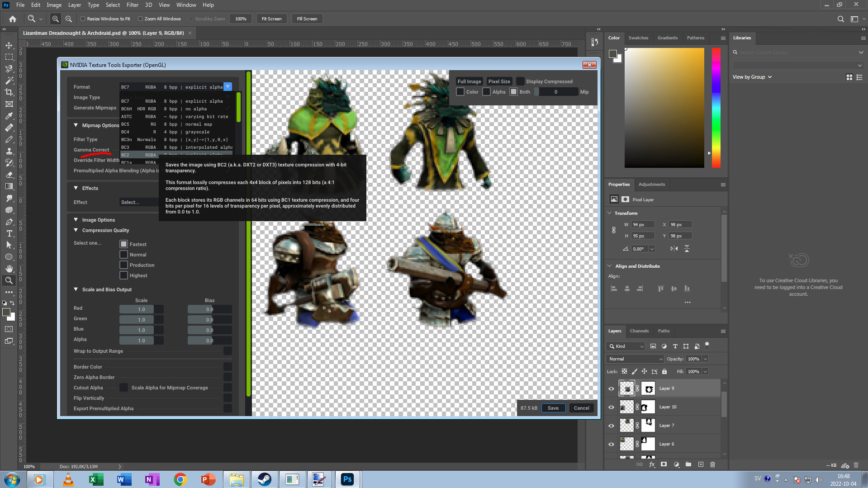Collapse the Compression Quality section
The height and width of the screenshot is (488, 868).
(x=76, y=230)
